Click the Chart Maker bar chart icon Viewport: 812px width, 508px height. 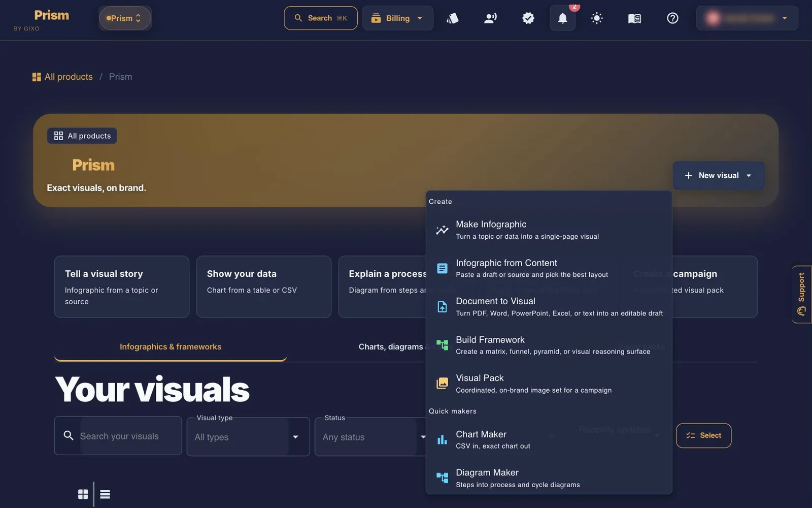[442, 439]
